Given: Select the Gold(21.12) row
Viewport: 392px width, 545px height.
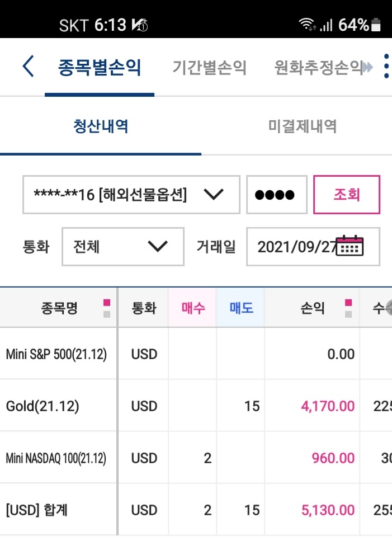Looking at the screenshot, I should 196,406.
